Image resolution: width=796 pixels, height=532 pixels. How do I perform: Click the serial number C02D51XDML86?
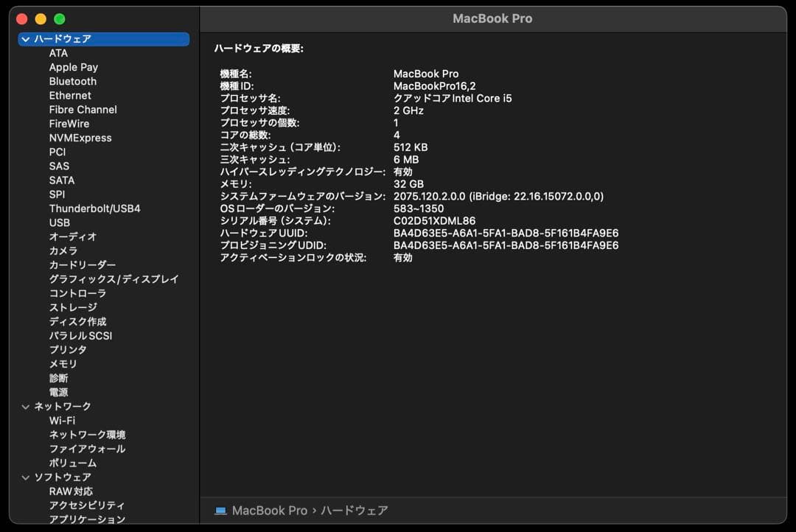435,221
